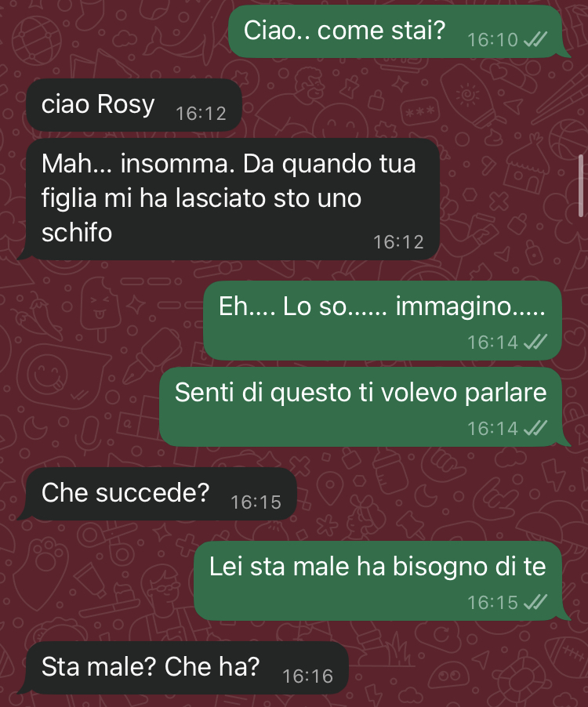Screen dimensions: 588x707
Task: Tap the "Eh.... Lo so...... immagino" message
Action: tap(383, 321)
